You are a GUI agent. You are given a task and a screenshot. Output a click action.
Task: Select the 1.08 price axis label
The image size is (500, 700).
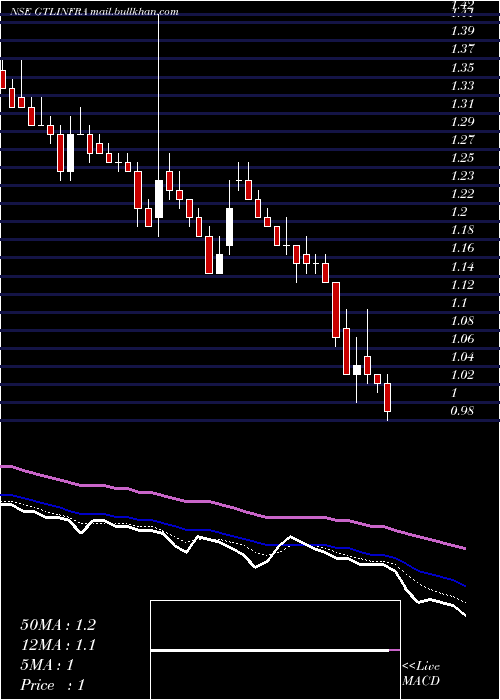[462, 321]
